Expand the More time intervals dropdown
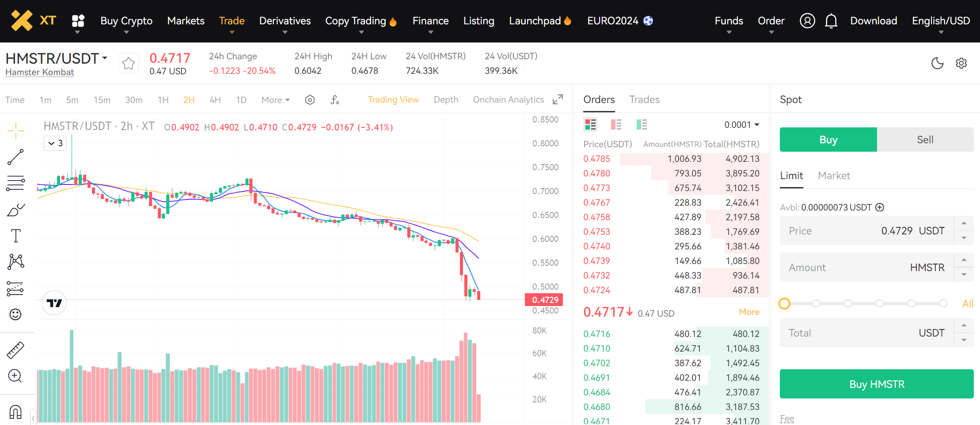980x425 pixels. [x=276, y=100]
